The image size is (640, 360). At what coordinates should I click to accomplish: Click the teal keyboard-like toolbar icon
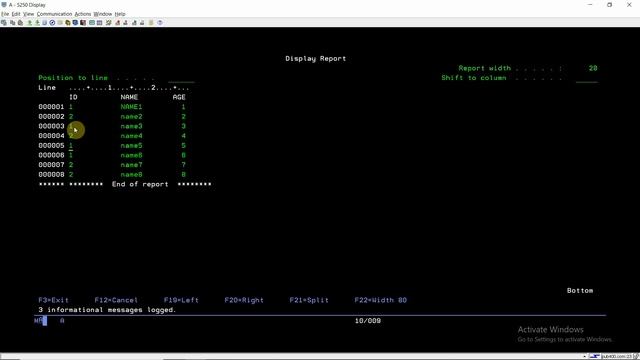[x=92, y=23]
